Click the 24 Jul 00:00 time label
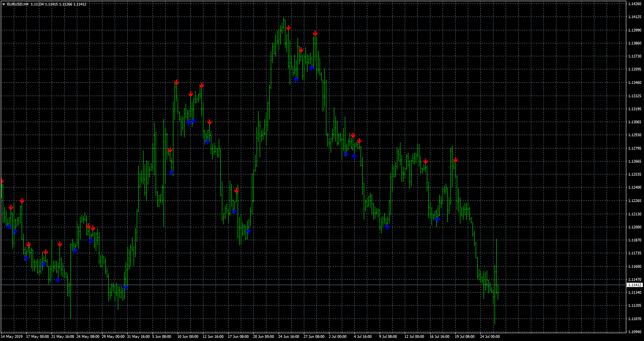This screenshot has height=341, width=644. (x=490, y=336)
